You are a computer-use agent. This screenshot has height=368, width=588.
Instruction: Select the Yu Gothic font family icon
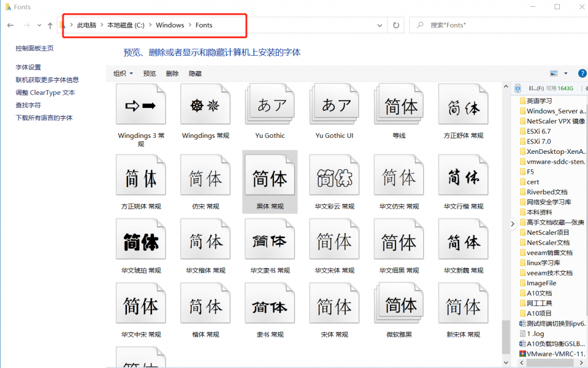(x=270, y=104)
